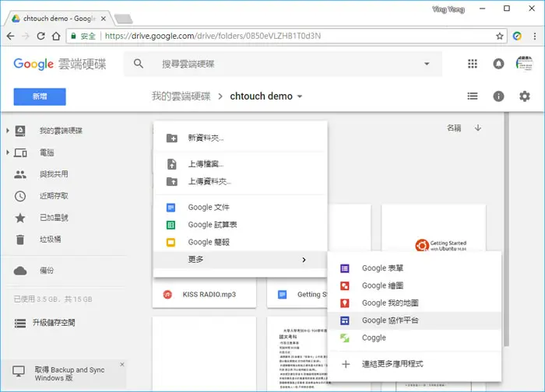
Task: Expand the 電腦 tree arrow
Action: point(8,152)
